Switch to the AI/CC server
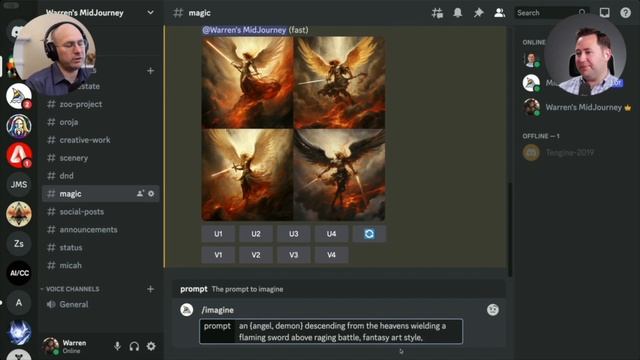This screenshot has width=640, height=360. click(18, 273)
